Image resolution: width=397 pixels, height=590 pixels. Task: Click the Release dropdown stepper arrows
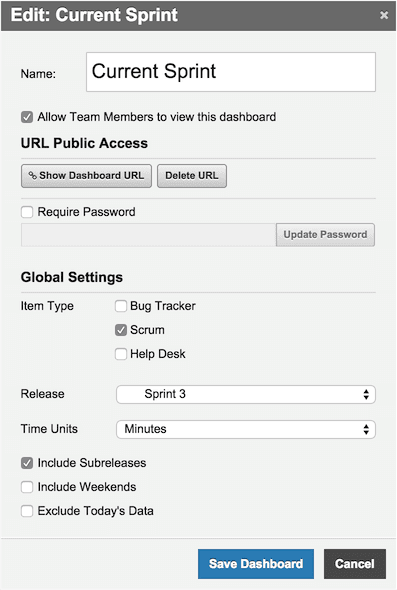click(x=366, y=394)
